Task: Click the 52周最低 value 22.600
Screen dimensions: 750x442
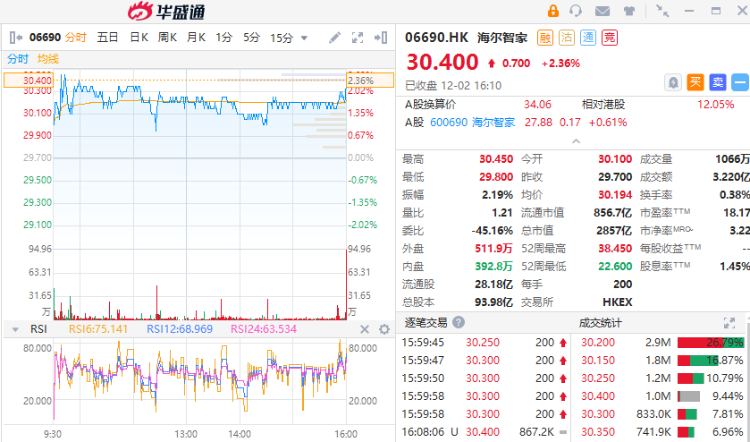Action: click(615, 266)
